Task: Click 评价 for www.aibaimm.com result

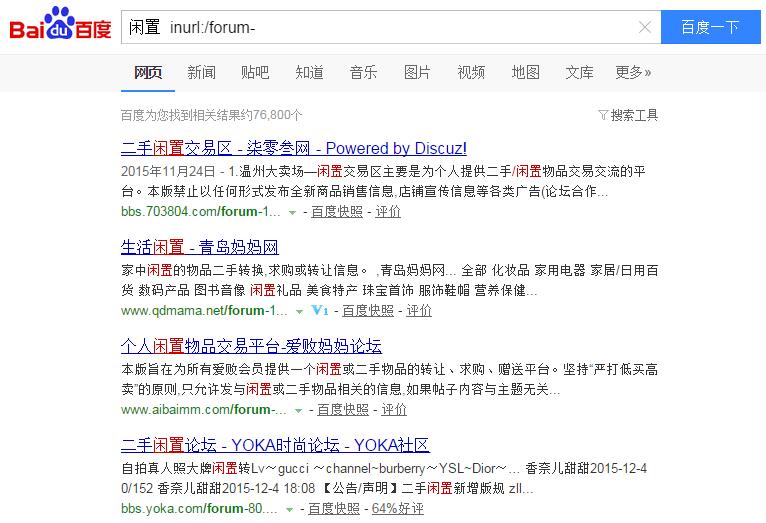Action: coord(394,410)
